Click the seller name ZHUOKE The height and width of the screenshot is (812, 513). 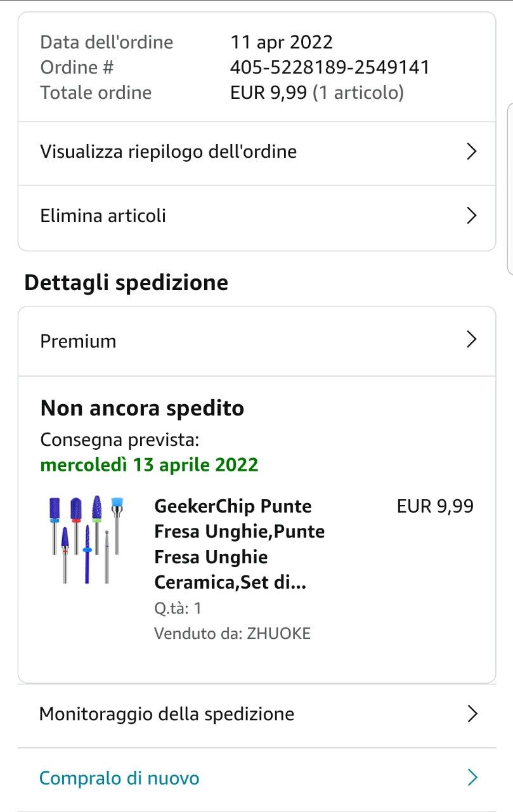point(278,634)
